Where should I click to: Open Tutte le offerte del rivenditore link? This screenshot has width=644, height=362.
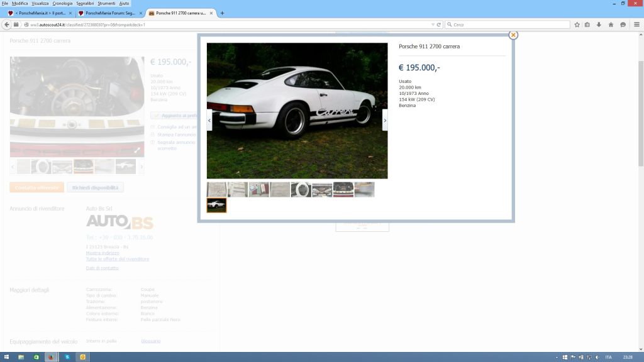click(x=118, y=259)
